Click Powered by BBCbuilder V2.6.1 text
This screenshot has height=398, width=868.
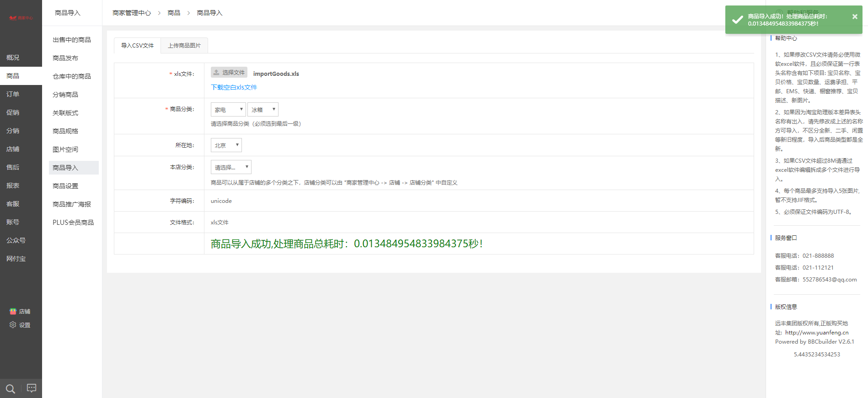(814, 342)
